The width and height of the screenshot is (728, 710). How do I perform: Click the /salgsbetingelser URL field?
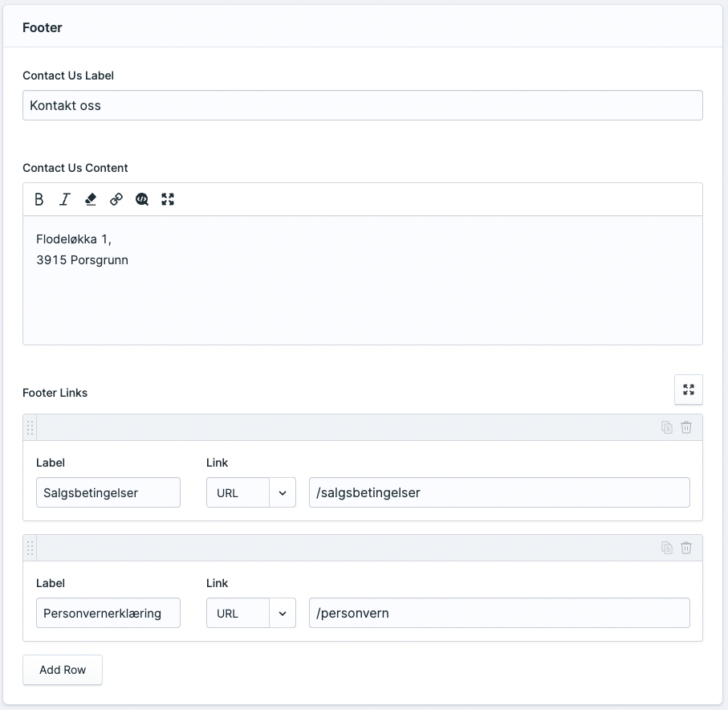coord(498,493)
